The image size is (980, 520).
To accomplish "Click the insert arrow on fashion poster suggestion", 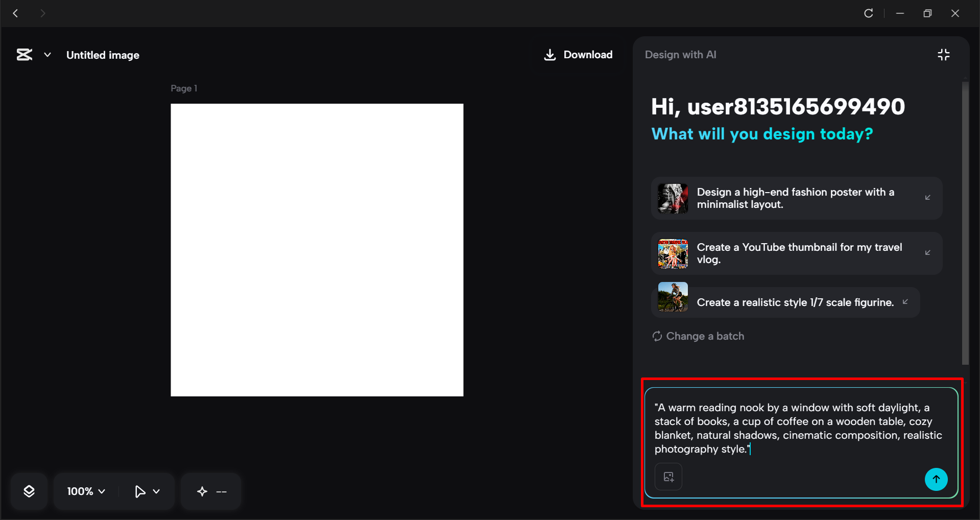I will (x=928, y=198).
